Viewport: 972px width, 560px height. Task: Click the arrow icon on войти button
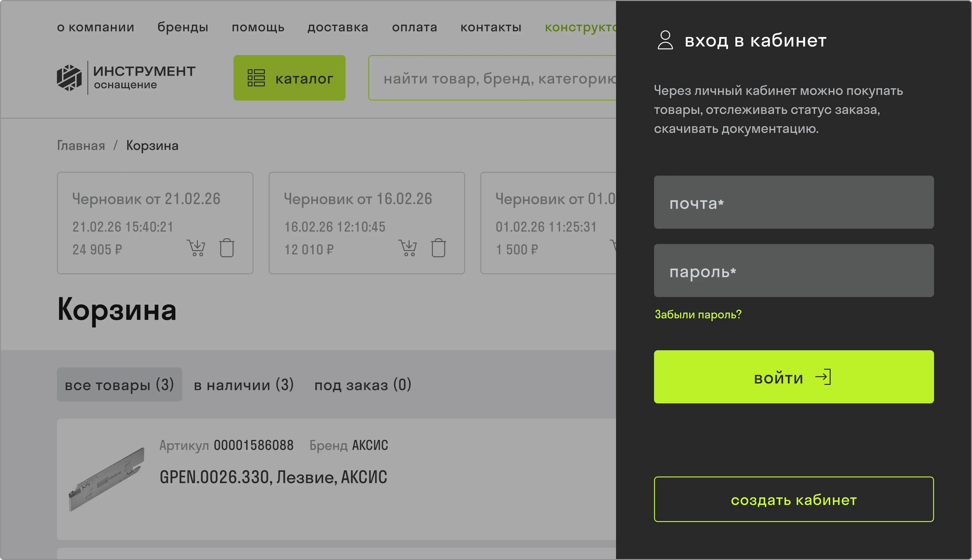tap(823, 377)
